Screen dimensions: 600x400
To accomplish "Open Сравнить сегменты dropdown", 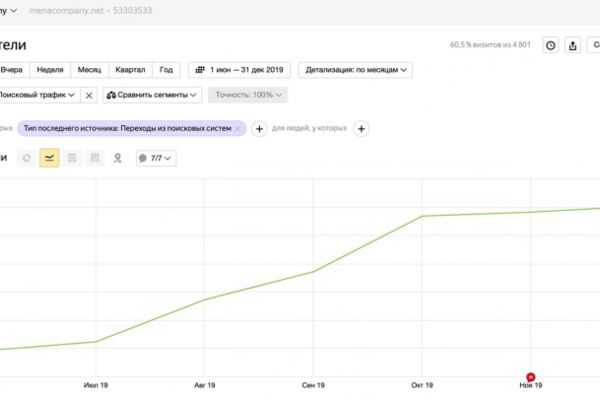I will (x=152, y=95).
